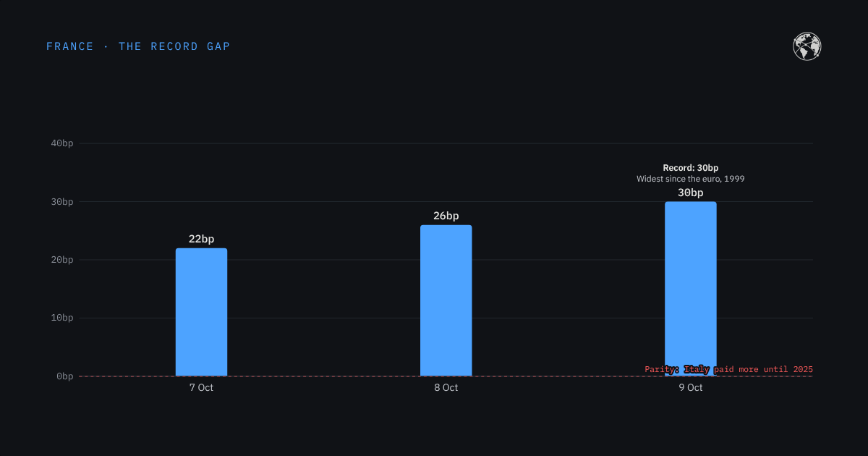The height and width of the screenshot is (456, 868).
Task: Click the 'Record: 30bp' annotation
Action: tap(691, 168)
